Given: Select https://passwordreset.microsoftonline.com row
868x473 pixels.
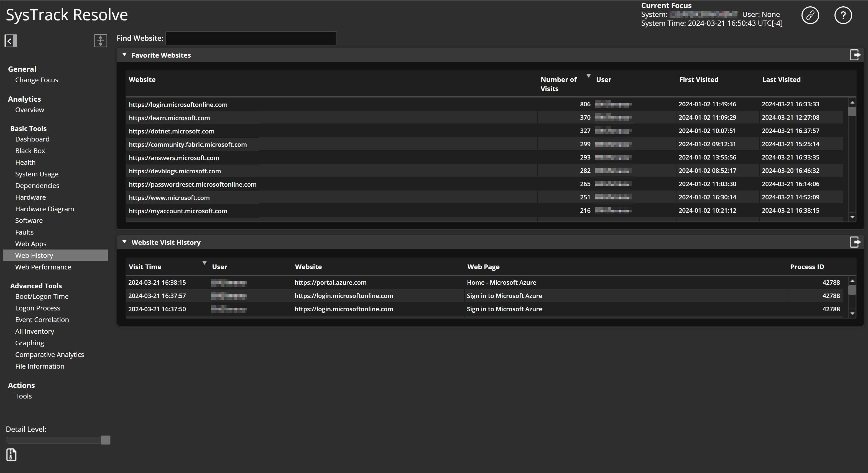Looking at the screenshot, I should pos(484,184).
